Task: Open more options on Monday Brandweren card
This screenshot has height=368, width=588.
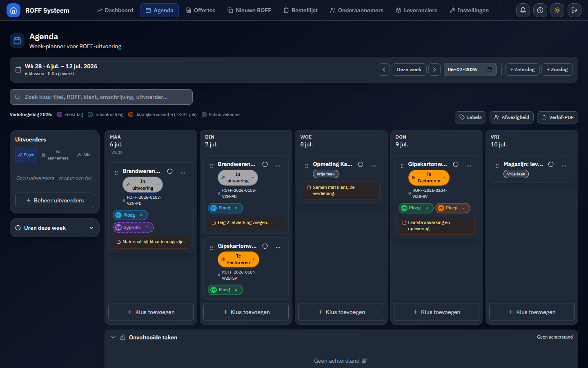Action: pyautogui.click(x=183, y=173)
